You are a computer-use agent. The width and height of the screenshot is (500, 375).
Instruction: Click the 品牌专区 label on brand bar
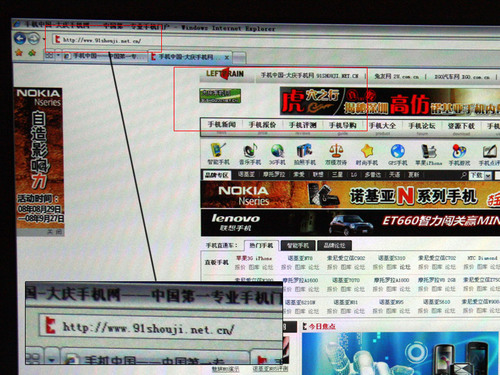216,175
